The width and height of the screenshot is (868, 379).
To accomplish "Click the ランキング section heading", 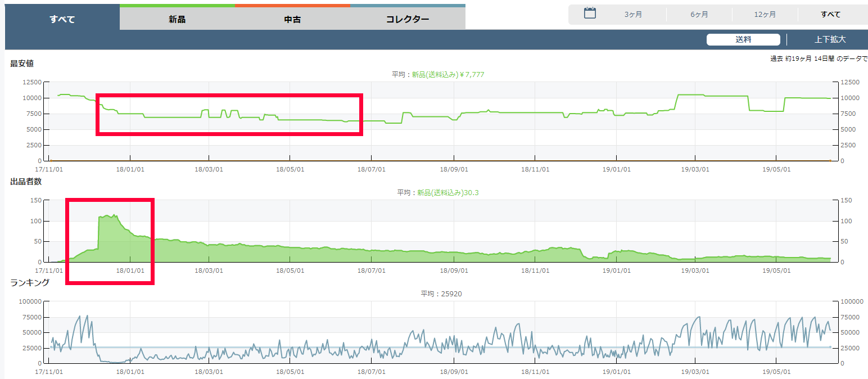I will point(30,282).
